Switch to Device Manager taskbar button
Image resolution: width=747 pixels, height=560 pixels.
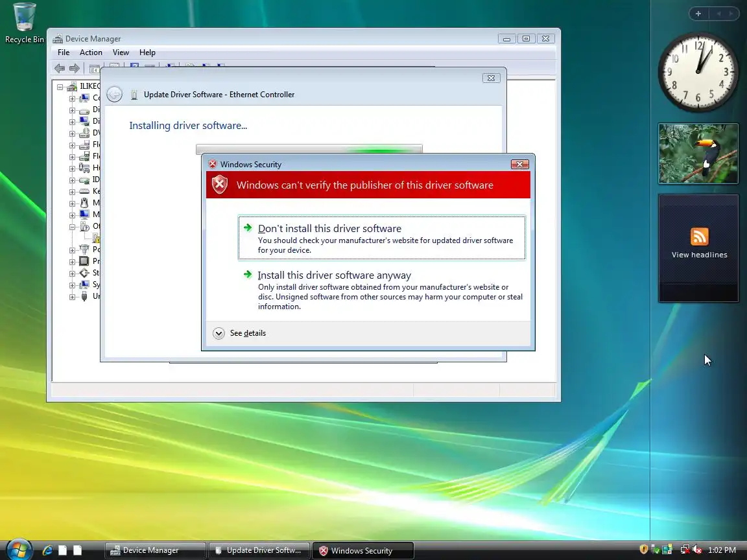(x=156, y=550)
